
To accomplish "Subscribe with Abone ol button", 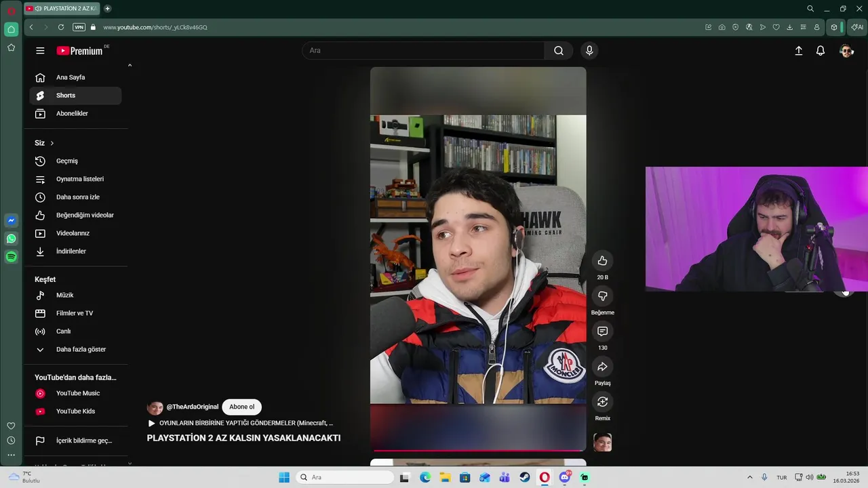I will tap(241, 407).
